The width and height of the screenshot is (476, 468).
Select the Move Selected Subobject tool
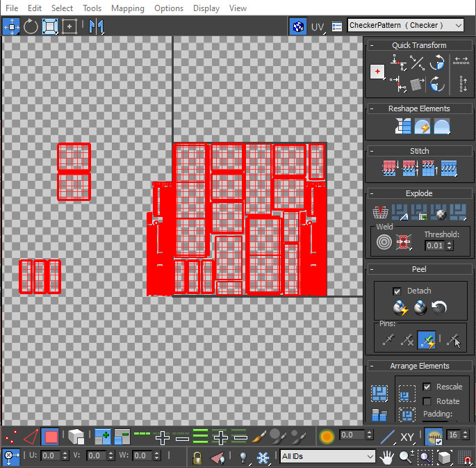pyautogui.click(x=11, y=26)
